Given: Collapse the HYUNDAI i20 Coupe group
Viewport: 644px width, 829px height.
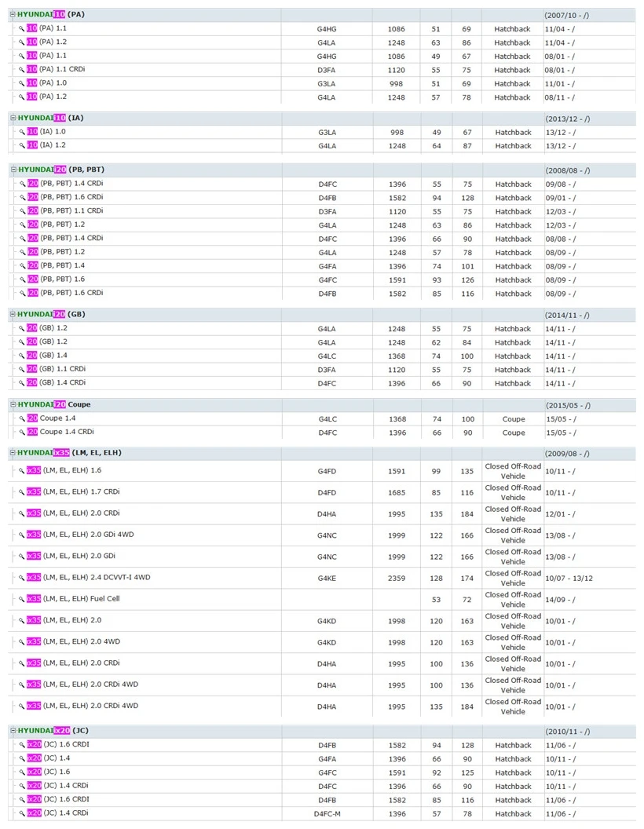Looking at the screenshot, I should coord(13,405).
